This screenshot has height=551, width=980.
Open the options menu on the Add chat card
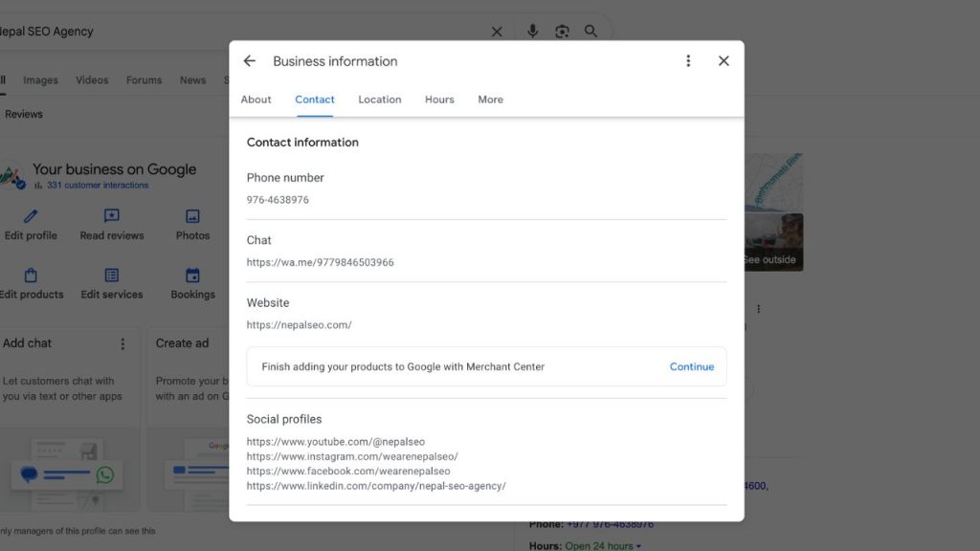(122, 342)
